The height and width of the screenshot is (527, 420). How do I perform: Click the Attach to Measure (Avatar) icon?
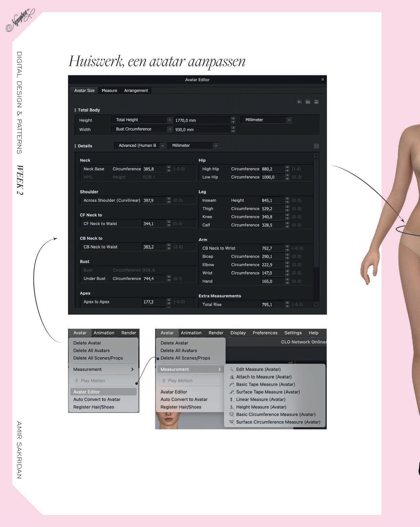click(232, 377)
